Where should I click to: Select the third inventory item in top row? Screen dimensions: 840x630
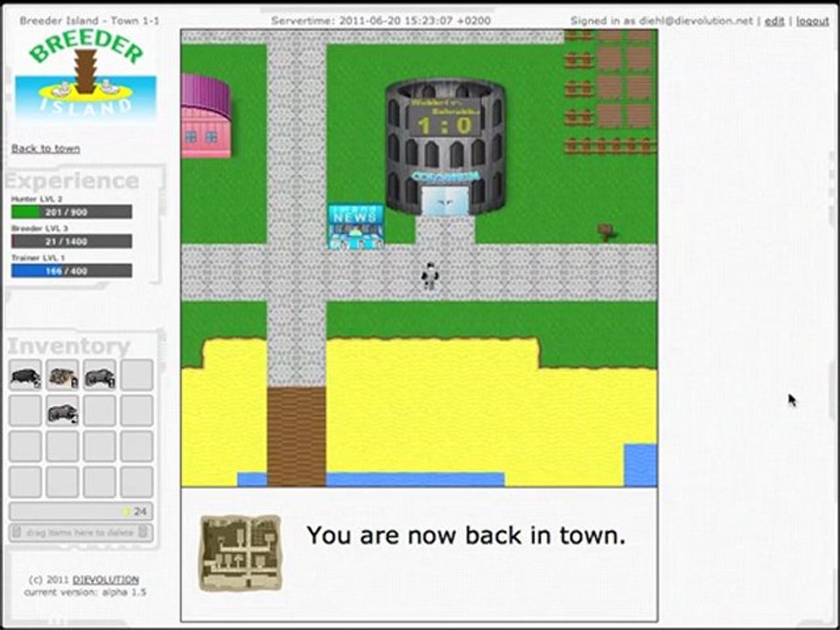tap(100, 375)
